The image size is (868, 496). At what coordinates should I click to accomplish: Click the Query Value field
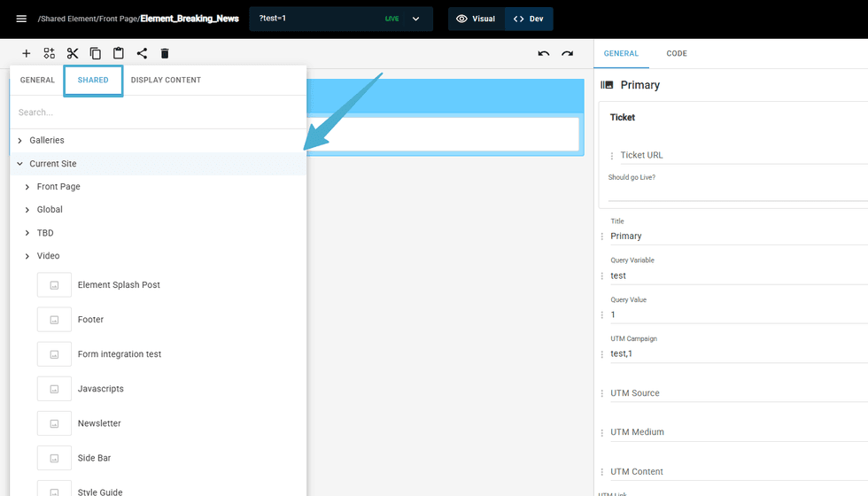(x=739, y=315)
